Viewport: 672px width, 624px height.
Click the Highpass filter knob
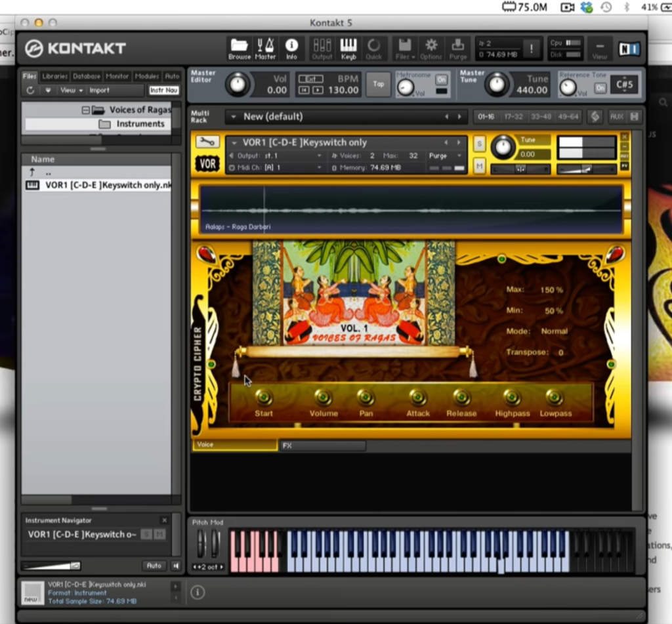(x=512, y=397)
